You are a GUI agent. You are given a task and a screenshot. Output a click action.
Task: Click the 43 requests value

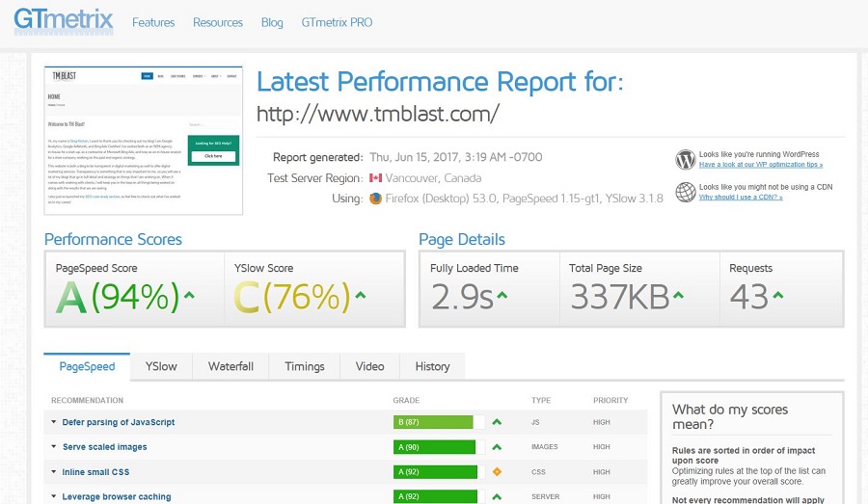pyautogui.click(x=749, y=297)
